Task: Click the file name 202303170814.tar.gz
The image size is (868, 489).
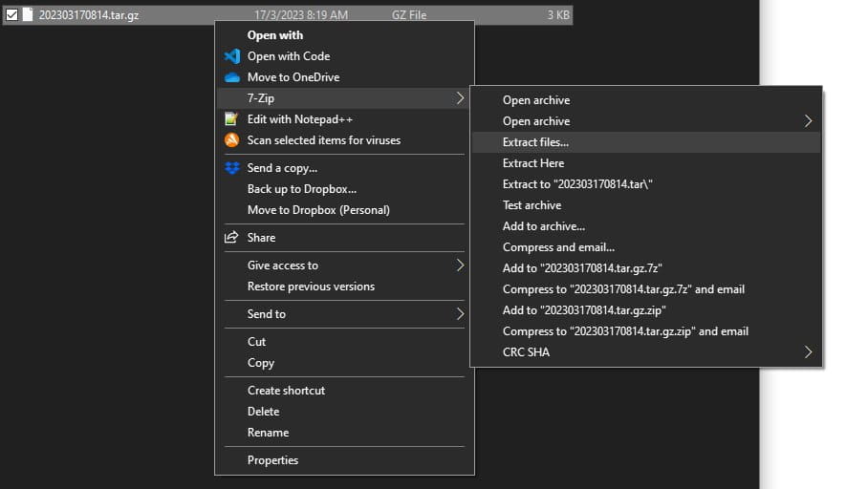Action: (89, 15)
